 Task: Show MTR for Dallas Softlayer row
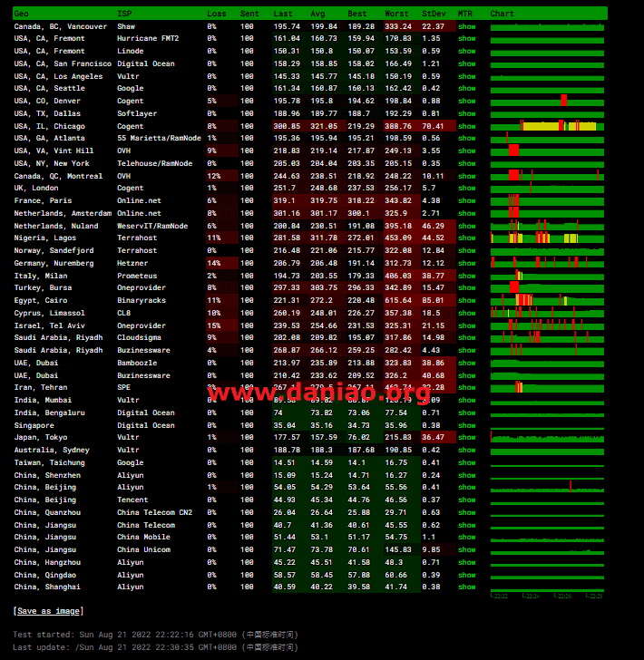point(467,113)
